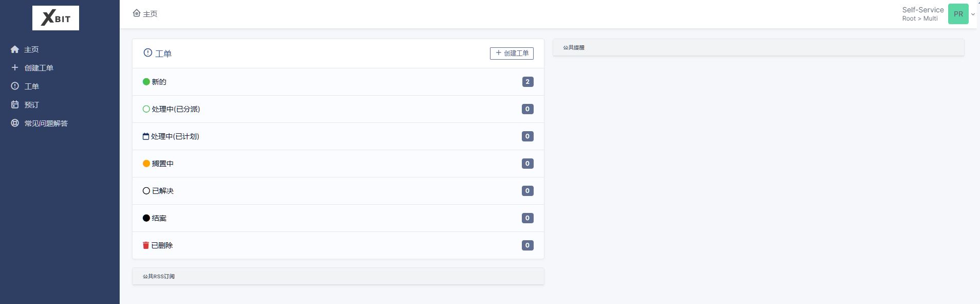
Task: Click the exclamation icon in 工单 card header
Action: 148,52
